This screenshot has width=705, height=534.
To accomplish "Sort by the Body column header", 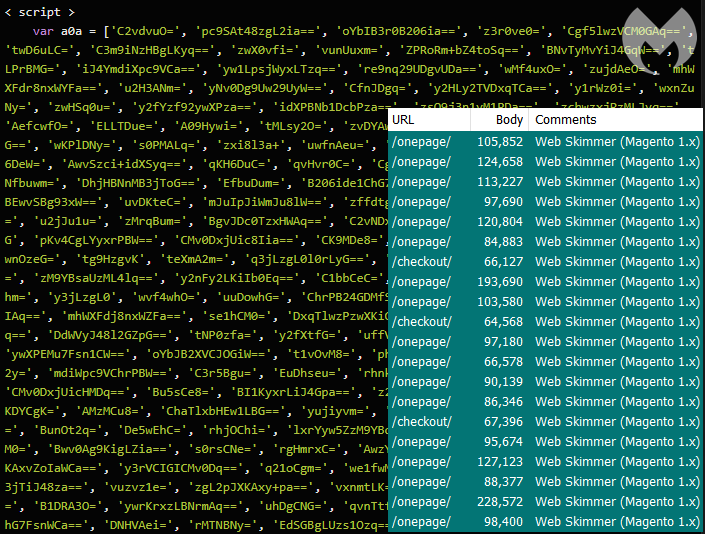I will (x=509, y=120).
